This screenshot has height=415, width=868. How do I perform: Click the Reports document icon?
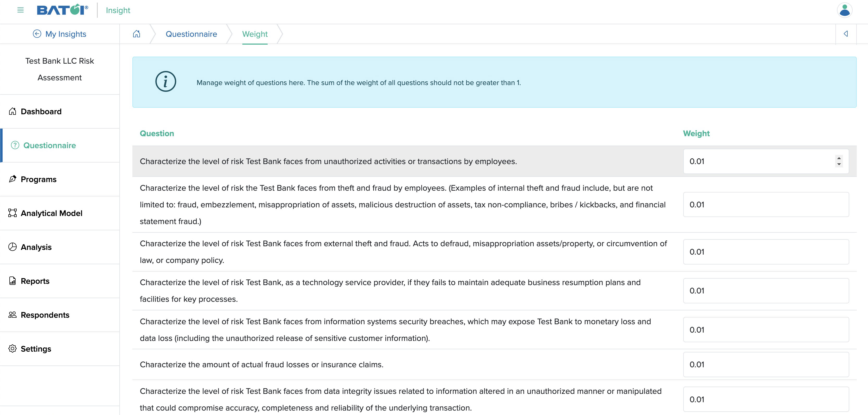click(13, 281)
